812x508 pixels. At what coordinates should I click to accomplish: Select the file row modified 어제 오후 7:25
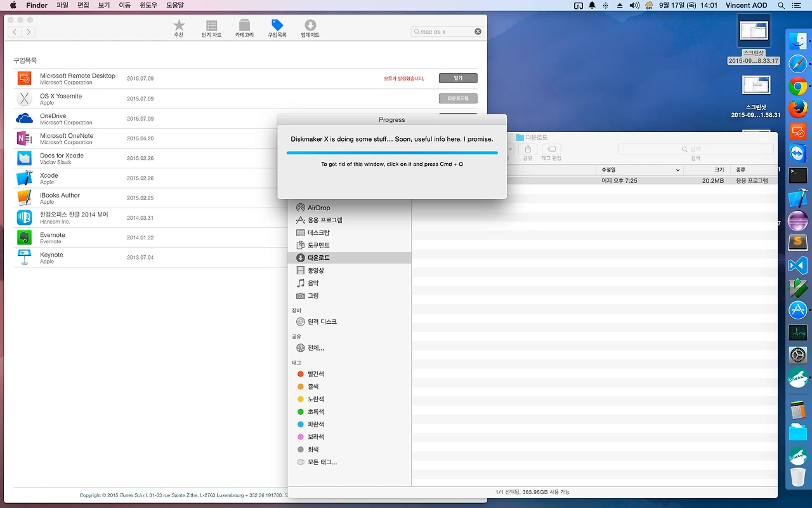pyautogui.click(x=594, y=180)
